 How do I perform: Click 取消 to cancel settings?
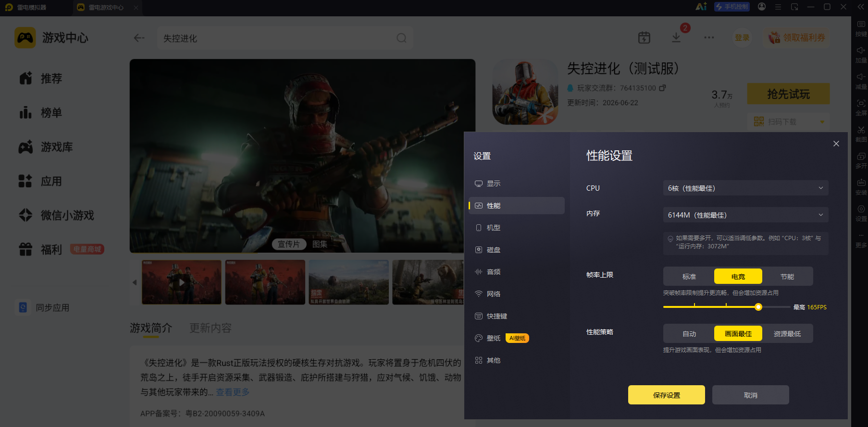pos(751,395)
